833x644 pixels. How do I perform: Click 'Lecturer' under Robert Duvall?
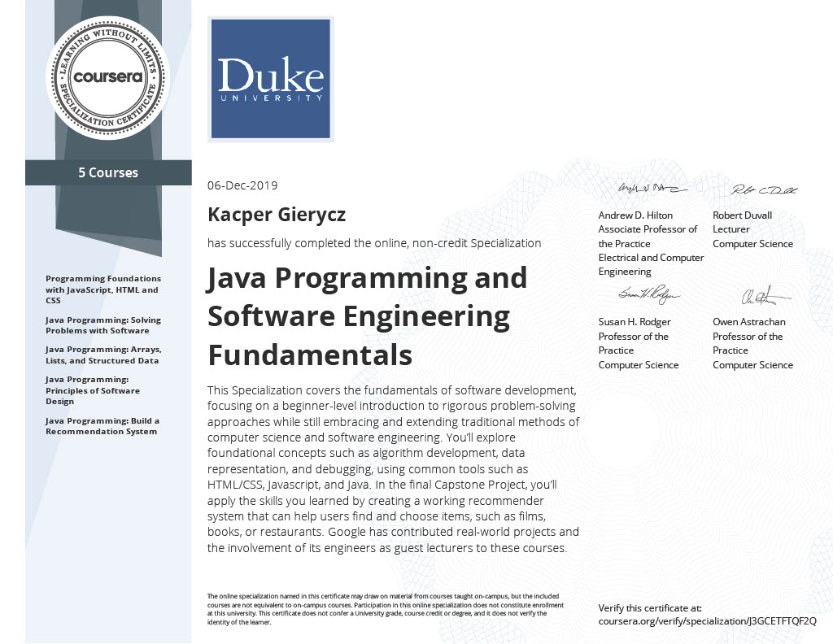click(731, 229)
